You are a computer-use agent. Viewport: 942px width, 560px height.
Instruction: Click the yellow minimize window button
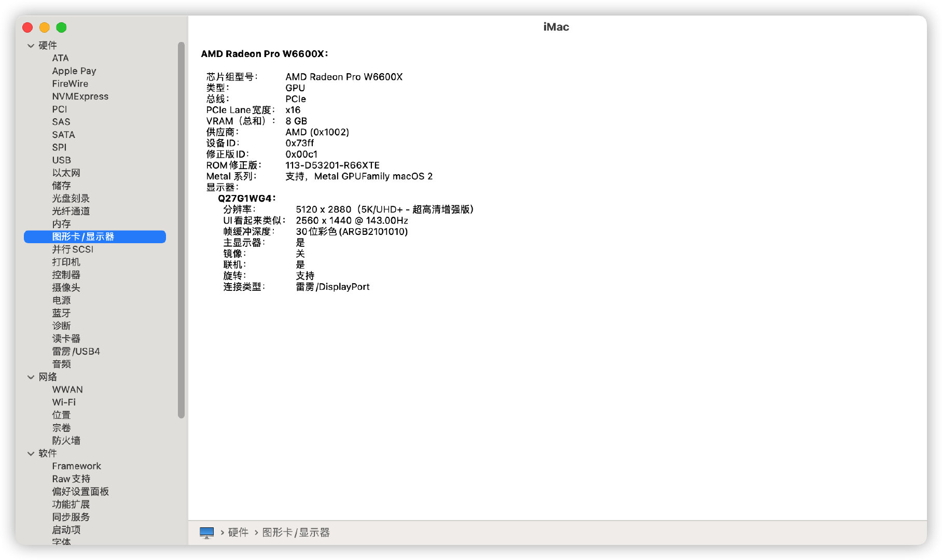(45, 27)
